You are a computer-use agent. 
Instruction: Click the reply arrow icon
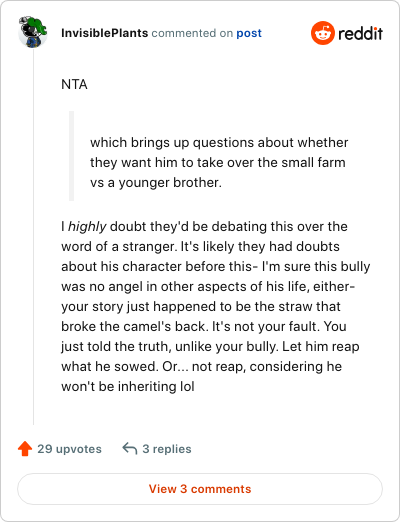click(x=130, y=448)
